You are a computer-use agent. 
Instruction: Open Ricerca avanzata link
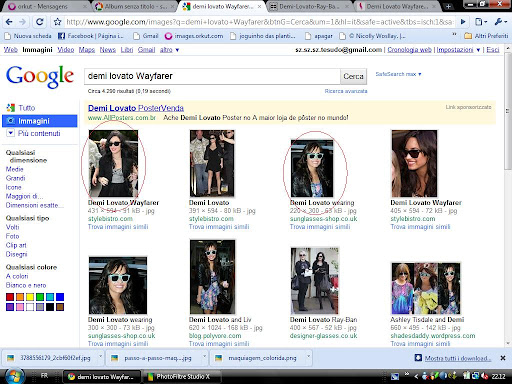[346, 91]
